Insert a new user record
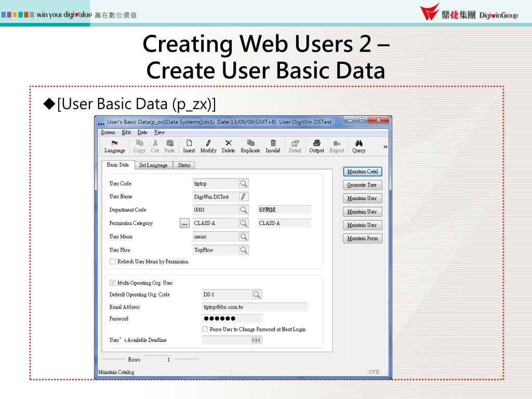 click(189, 147)
